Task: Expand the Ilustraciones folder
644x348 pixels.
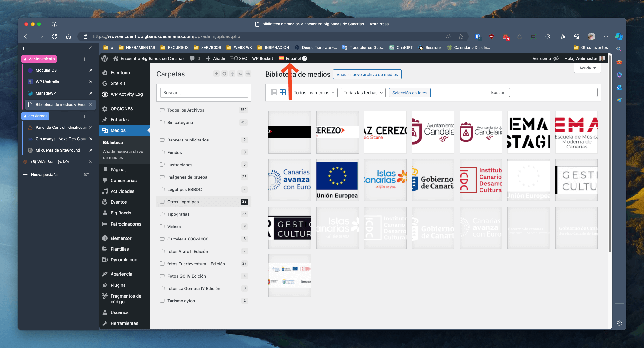Action: (x=162, y=165)
